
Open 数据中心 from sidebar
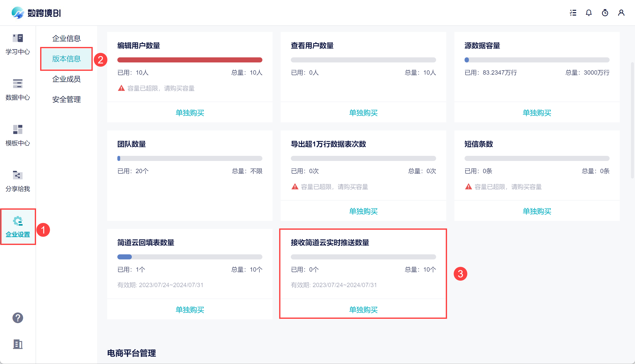point(18,90)
